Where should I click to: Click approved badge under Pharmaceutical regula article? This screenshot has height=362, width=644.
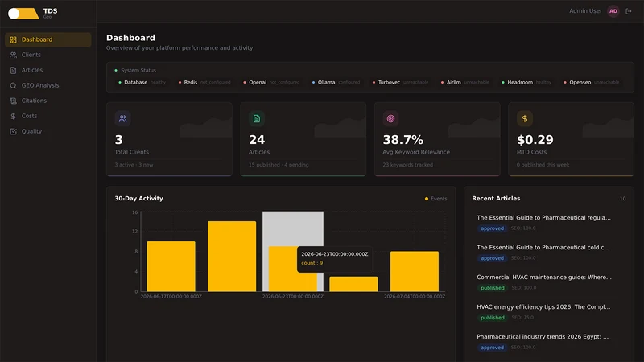(492, 228)
